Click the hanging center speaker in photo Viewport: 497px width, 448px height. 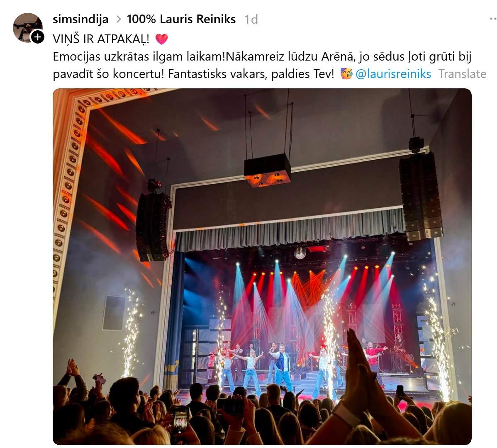click(x=268, y=170)
